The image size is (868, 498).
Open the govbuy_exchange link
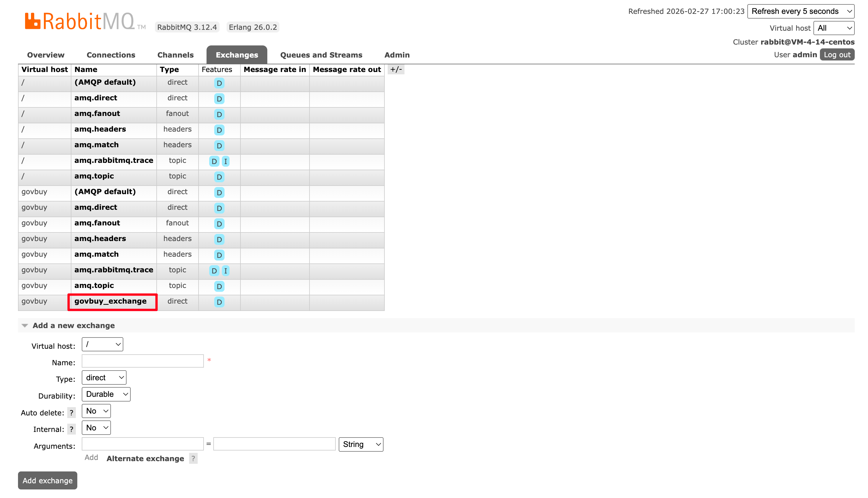pos(110,301)
